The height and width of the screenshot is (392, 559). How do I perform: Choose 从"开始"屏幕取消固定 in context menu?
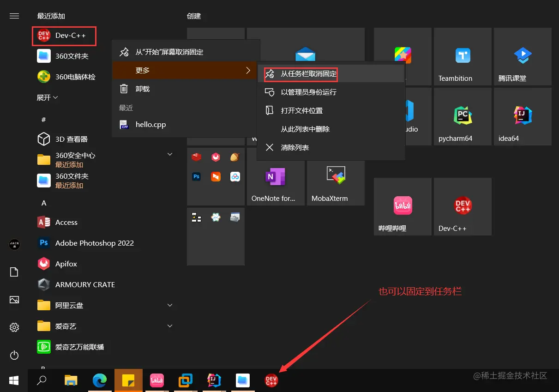tap(186, 52)
